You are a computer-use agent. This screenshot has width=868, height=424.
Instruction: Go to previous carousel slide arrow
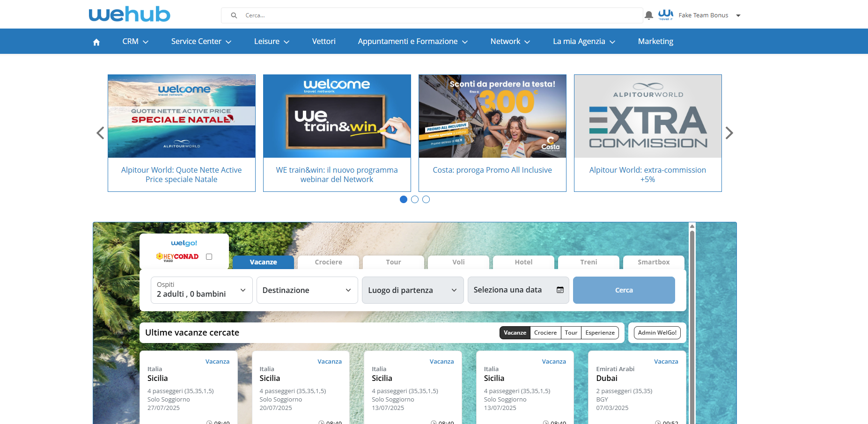pyautogui.click(x=100, y=133)
